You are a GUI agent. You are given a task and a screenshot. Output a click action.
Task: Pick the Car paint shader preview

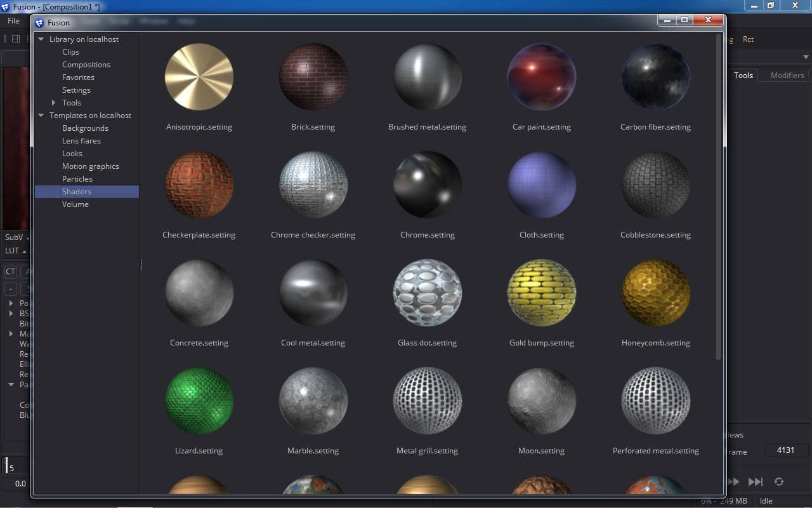pos(542,77)
